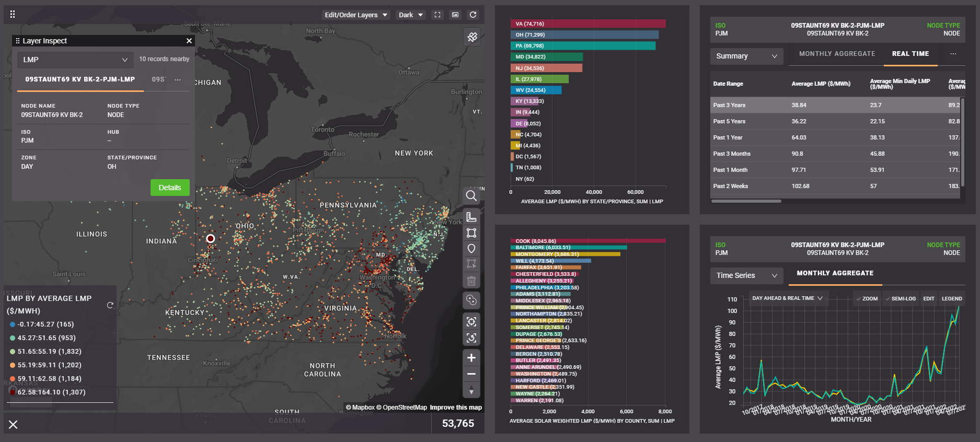Open the Edit/Order Layers dropdown
Screen dimensions: 980x442
click(356, 15)
